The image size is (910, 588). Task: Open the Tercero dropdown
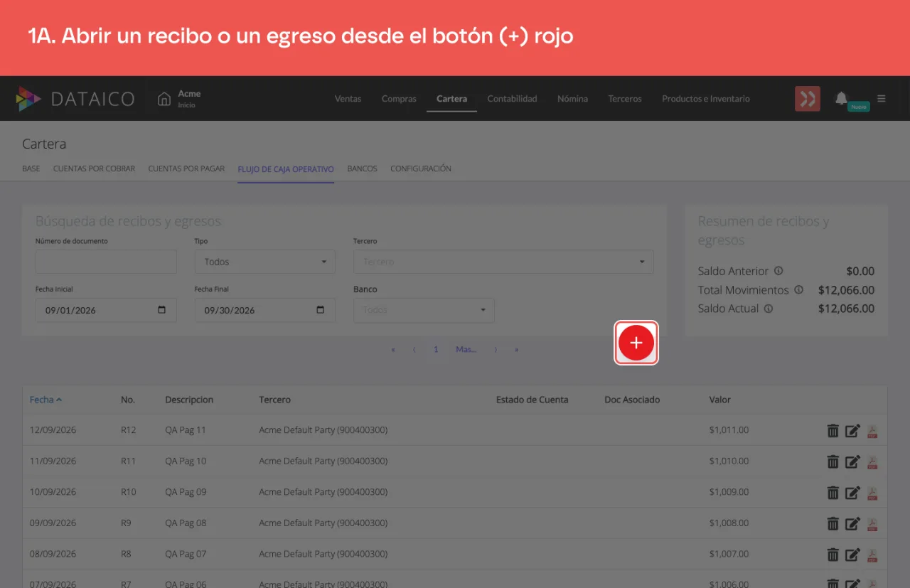(503, 262)
